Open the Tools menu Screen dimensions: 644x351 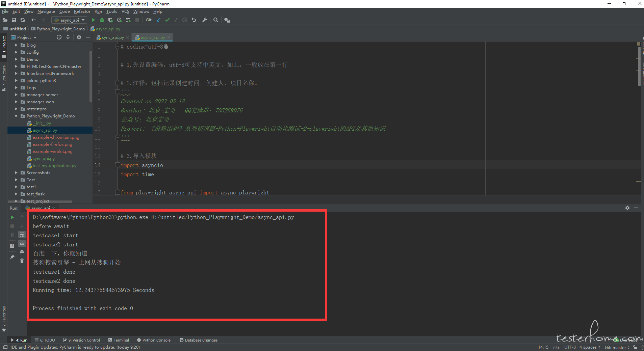[x=112, y=11]
